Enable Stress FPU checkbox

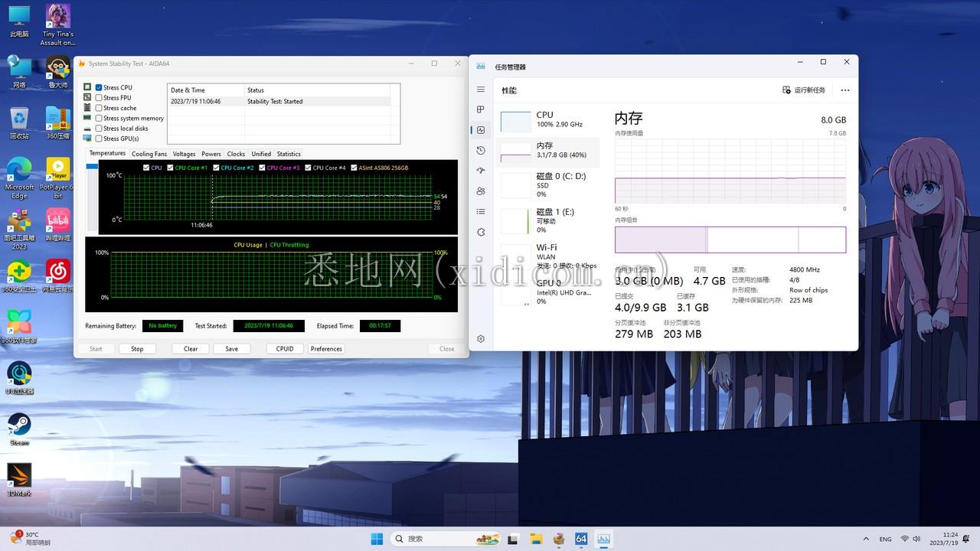[99, 98]
